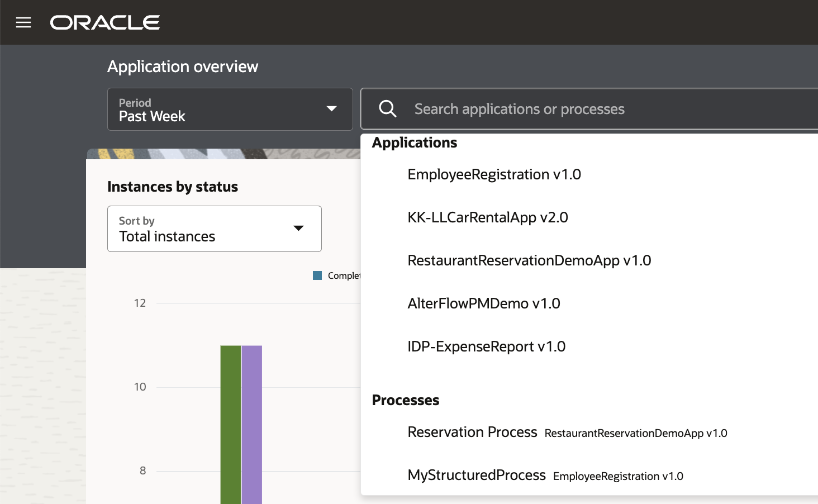Open the Sort by Total instances dropdown
This screenshot has height=504, width=818.
click(x=214, y=229)
